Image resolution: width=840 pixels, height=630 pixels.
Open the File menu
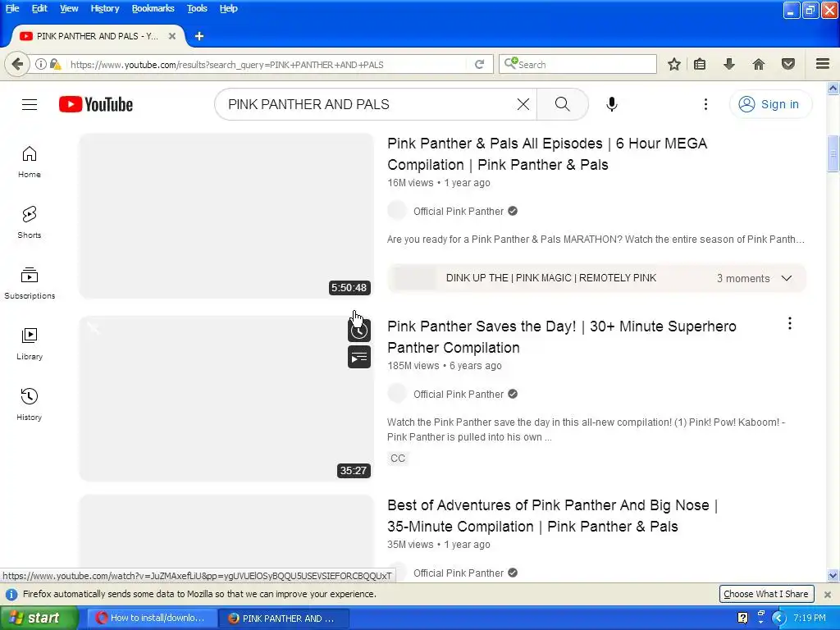(x=12, y=8)
